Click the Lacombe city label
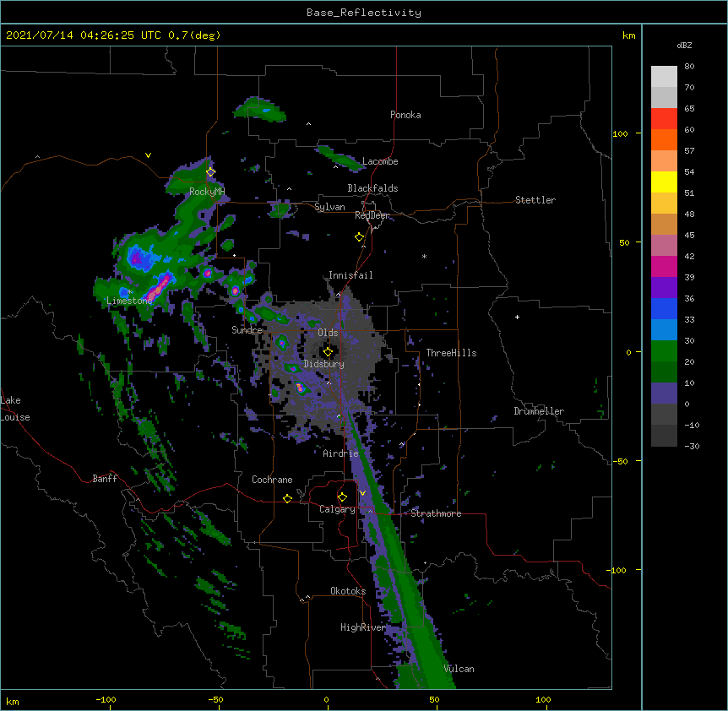 pos(380,161)
